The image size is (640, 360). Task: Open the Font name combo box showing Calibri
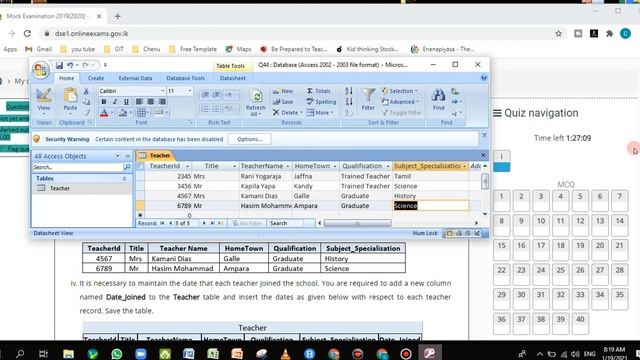[131, 91]
